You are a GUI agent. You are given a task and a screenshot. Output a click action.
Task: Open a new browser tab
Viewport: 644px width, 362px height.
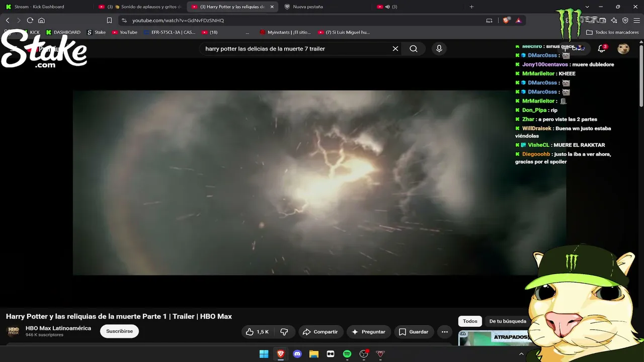[471, 7]
